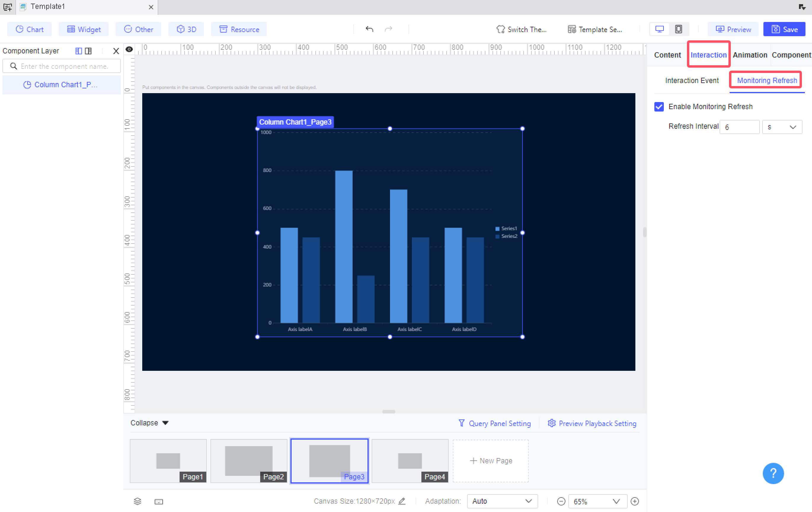Viewport: 812px width, 512px height.
Task: Switch to the Component tab
Action: click(x=792, y=55)
